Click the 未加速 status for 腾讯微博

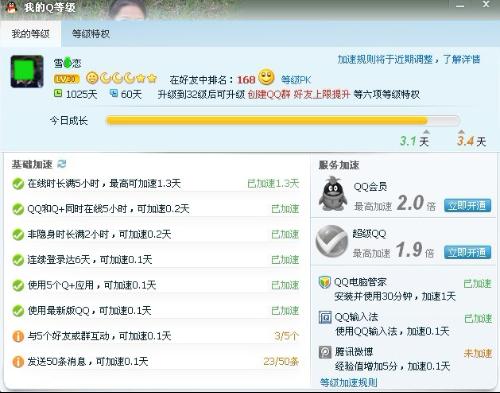click(x=478, y=353)
